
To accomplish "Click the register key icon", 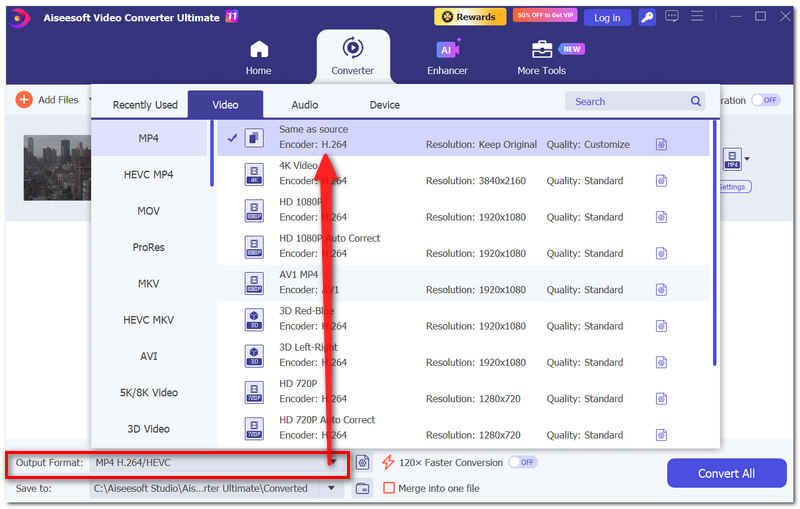I will 647,17.
